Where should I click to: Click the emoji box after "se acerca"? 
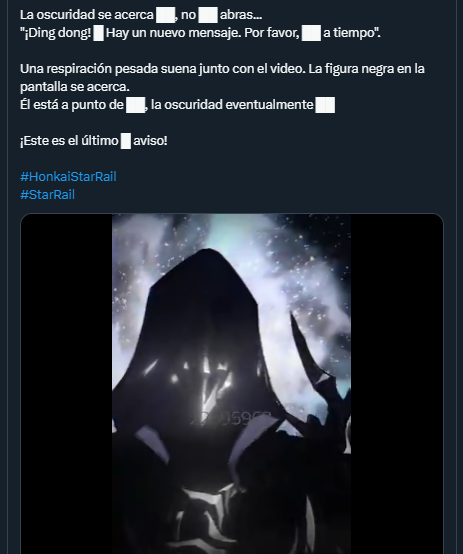pos(165,15)
